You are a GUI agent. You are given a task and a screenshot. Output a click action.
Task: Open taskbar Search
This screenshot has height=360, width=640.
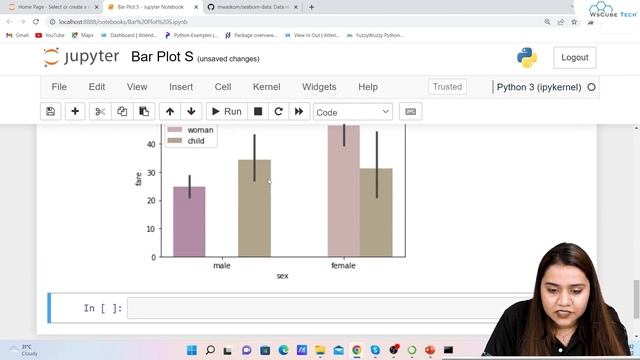210,350
